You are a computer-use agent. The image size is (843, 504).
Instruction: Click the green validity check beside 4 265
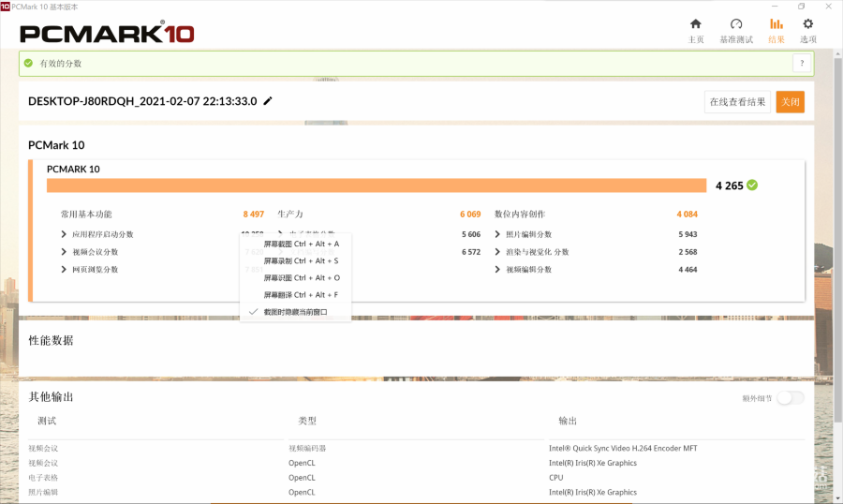pyautogui.click(x=752, y=185)
